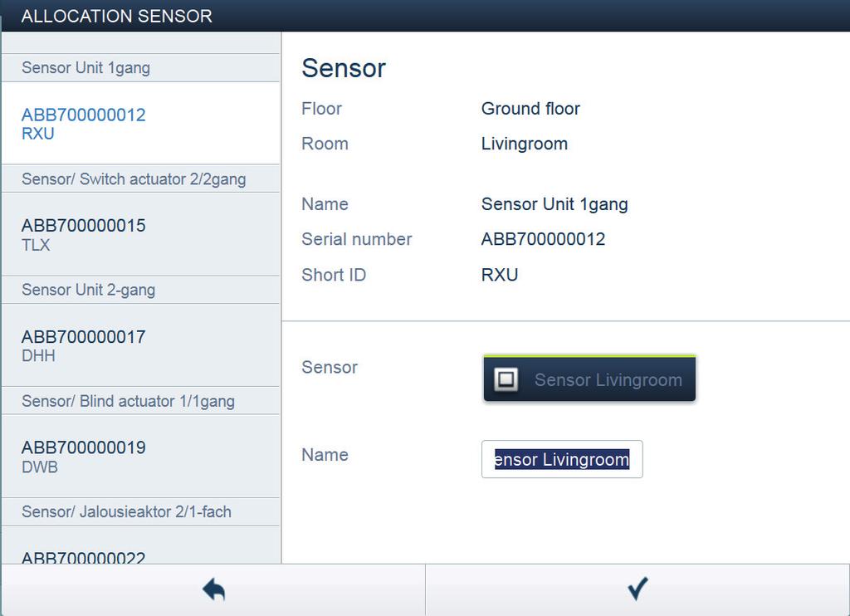The height and width of the screenshot is (616, 850).
Task: Select device ABB700000017 DHH
Action: [x=141, y=345]
